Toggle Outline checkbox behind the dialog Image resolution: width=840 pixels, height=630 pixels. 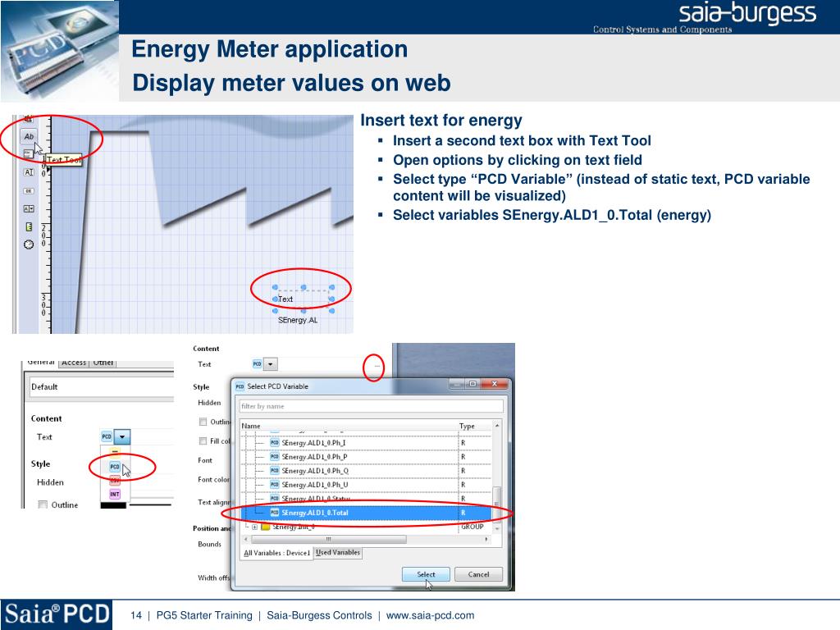tap(203, 422)
